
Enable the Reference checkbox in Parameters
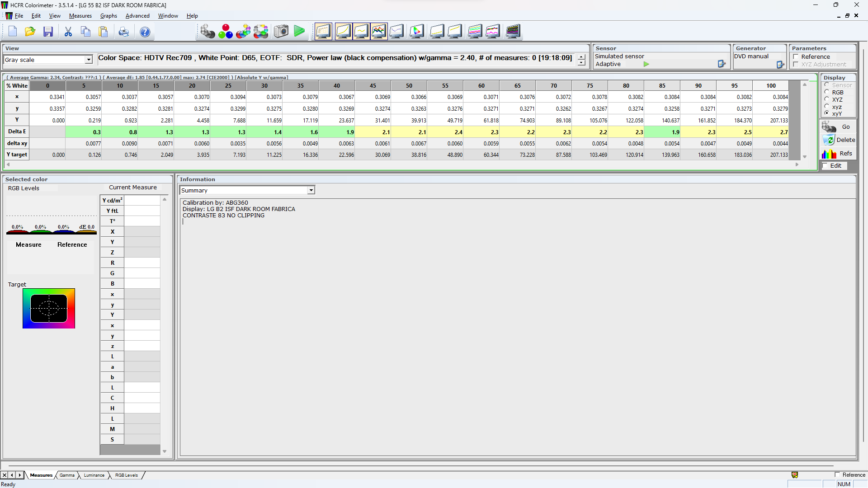pyautogui.click(x=796, y=57)
